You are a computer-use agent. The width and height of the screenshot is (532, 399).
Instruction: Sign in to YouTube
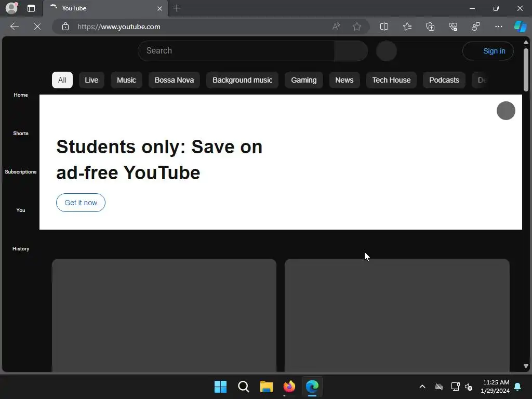click(488, 51)
